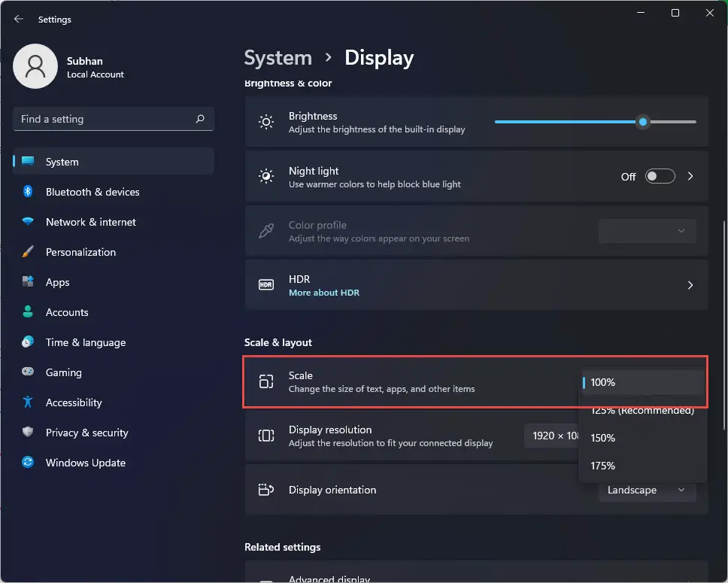
Task: Open the Apps settings section
Action: click(57, 282)
